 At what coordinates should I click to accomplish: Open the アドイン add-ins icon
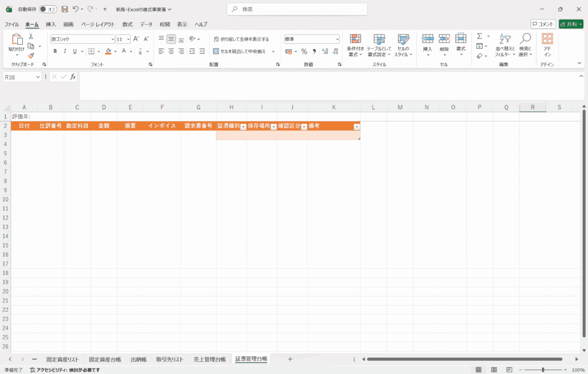coord(547,45)
